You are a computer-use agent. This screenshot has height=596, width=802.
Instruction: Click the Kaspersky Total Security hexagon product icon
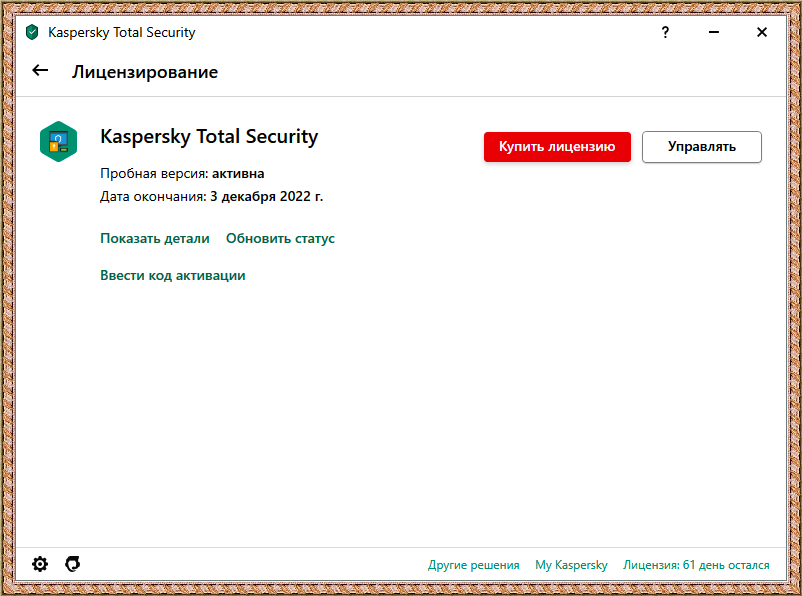tap(58, 142)
